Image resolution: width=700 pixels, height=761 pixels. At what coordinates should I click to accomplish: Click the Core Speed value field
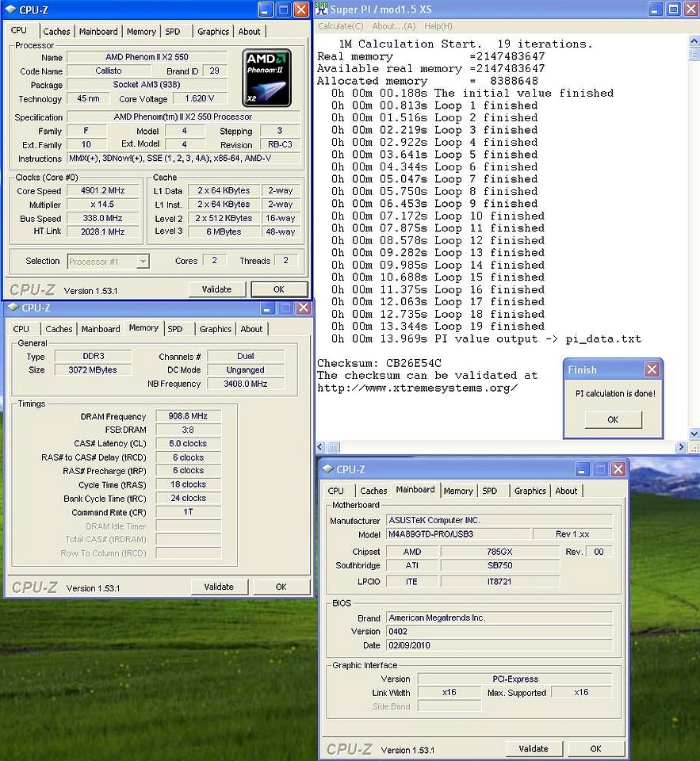click(x=104, y=191)
